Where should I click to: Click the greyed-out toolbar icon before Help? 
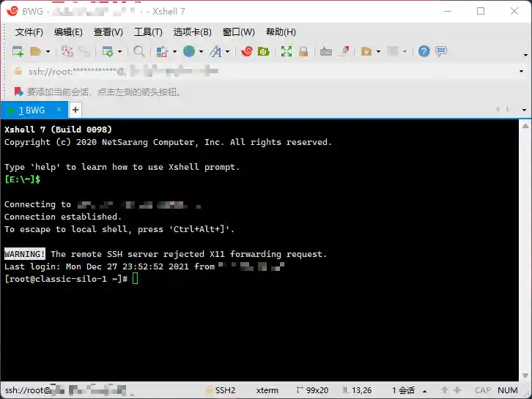point(393,51)
